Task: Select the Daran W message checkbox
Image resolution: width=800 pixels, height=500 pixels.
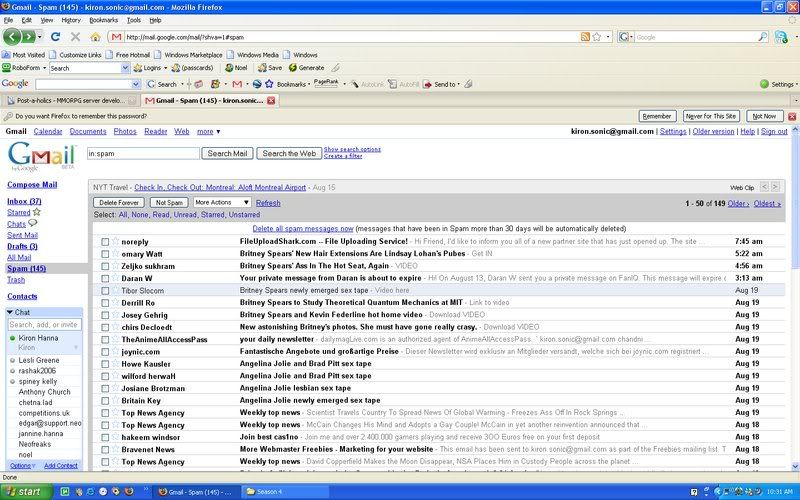Action: click(x=104, y=278)
